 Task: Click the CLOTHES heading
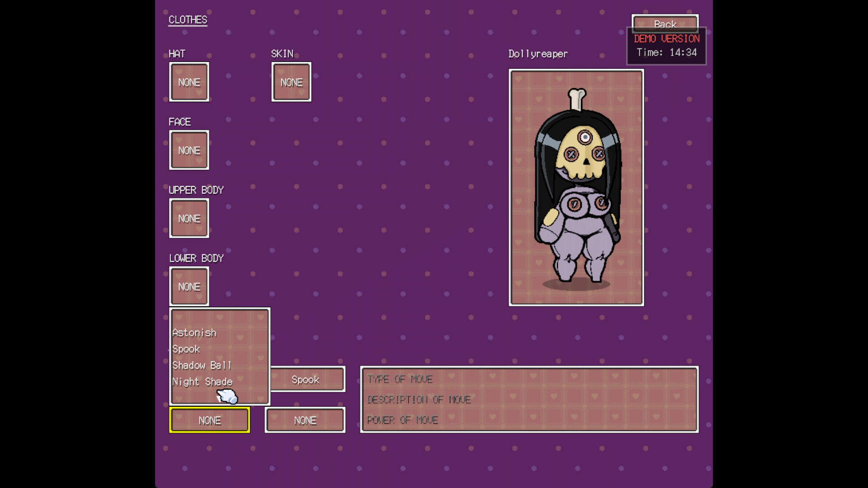pos(188,20)
